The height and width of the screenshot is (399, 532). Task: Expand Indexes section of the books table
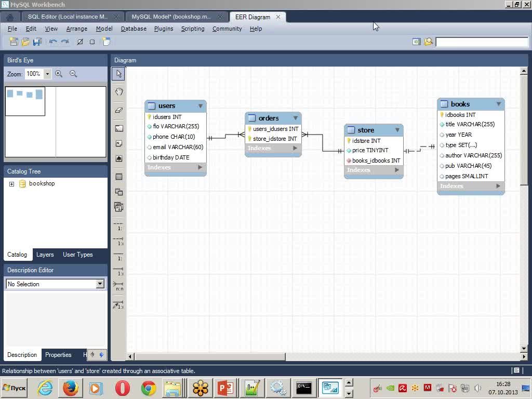tap(498, 186)
